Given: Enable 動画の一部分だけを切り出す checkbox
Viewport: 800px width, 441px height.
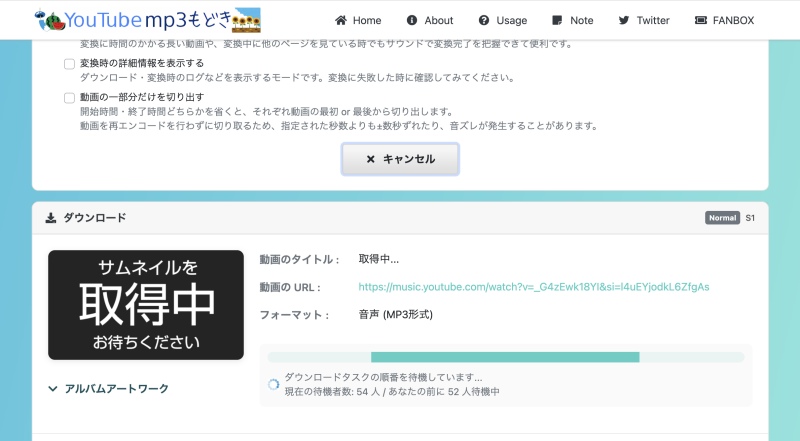Looking at the screenshot, I should coord(69,98).
